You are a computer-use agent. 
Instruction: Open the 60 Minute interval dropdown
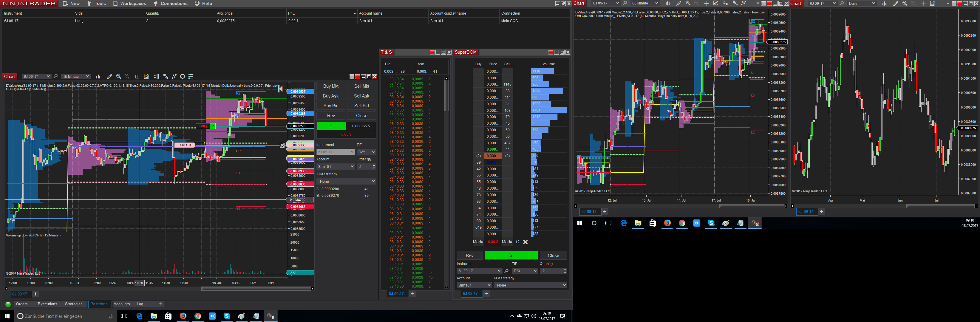coord(644,3)
